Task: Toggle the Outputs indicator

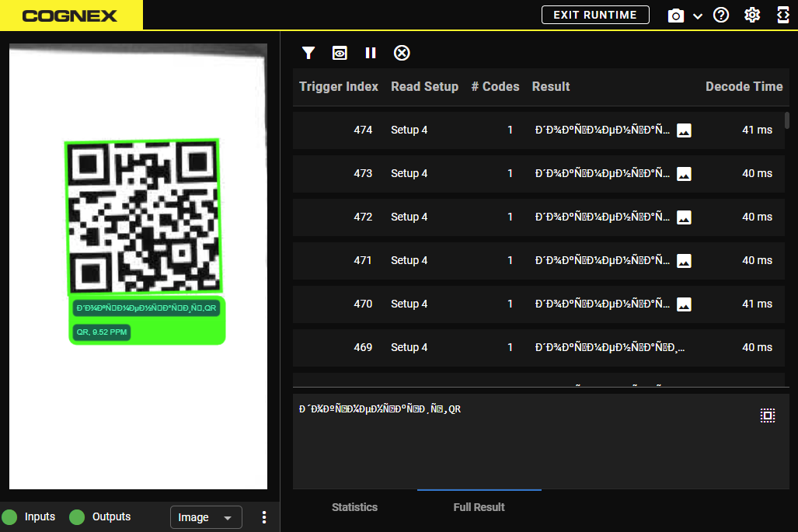Action: 77,517
